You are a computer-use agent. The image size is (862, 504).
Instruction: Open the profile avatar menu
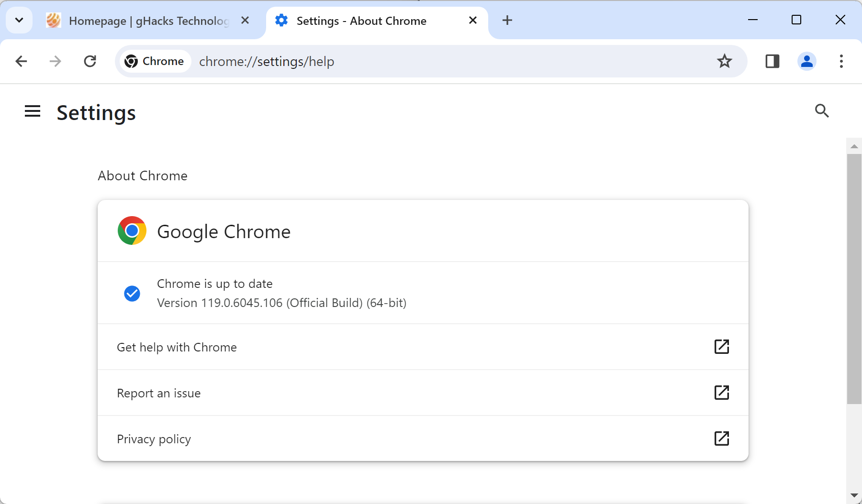pos(806,61)
